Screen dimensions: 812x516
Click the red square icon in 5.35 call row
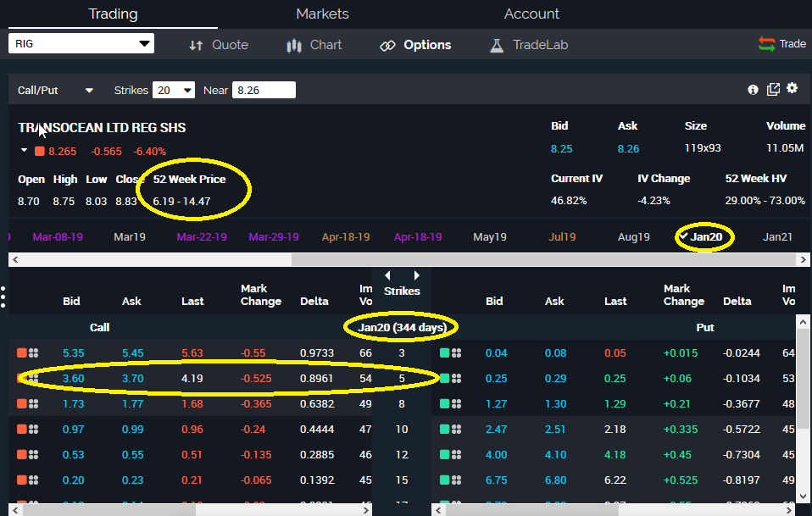tap(22, 353)
